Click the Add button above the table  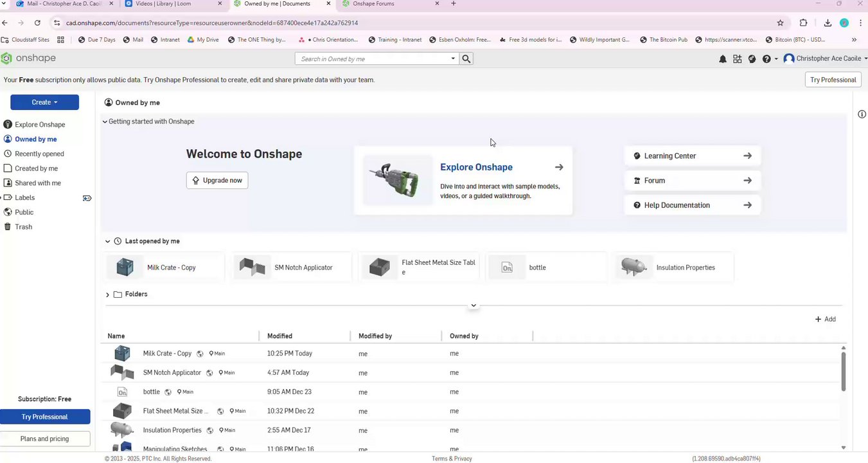(x=826, y=320)
